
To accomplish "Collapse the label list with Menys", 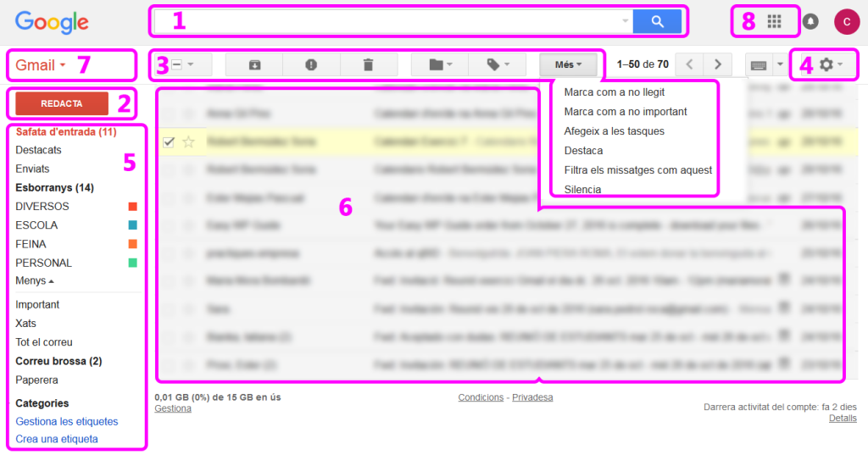I will 34,280.
